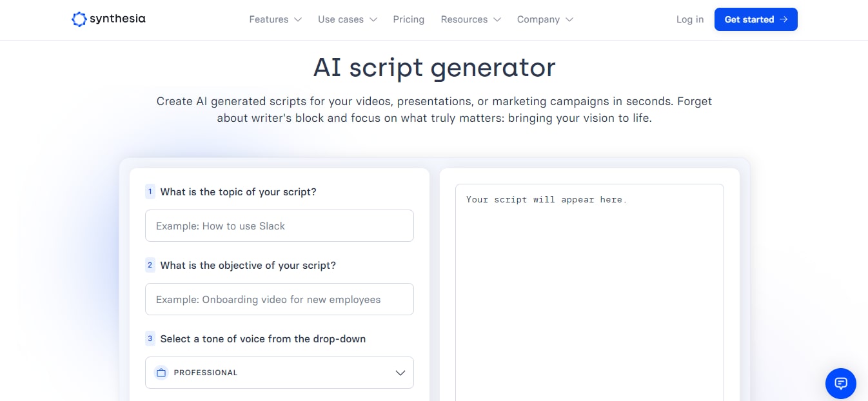Click the step 3 number badge
868x401 pixels.
point(150,338)
